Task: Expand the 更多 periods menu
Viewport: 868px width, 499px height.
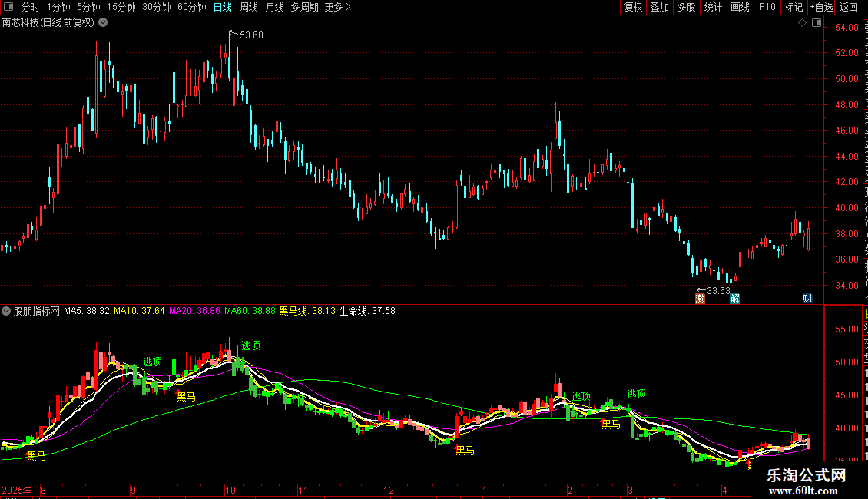Action: point(337,7)
